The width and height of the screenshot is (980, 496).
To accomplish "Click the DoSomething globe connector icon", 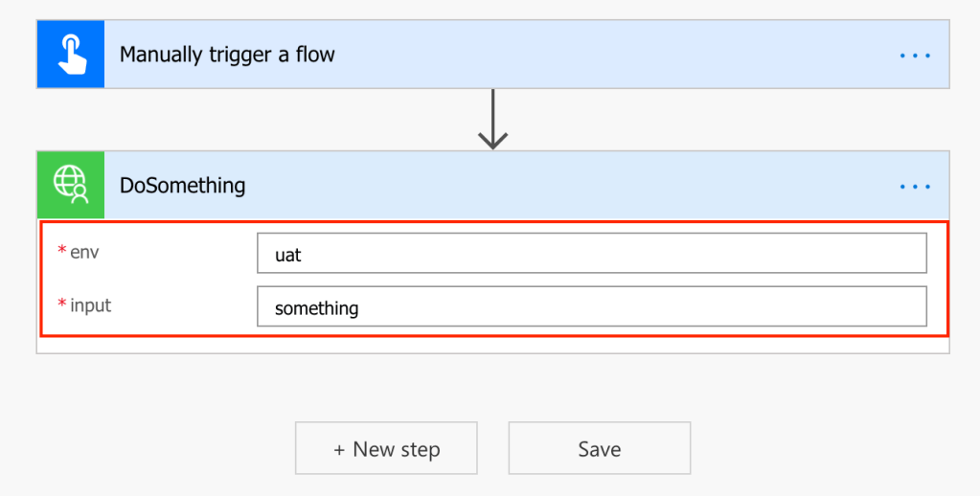I will (71, 185).
